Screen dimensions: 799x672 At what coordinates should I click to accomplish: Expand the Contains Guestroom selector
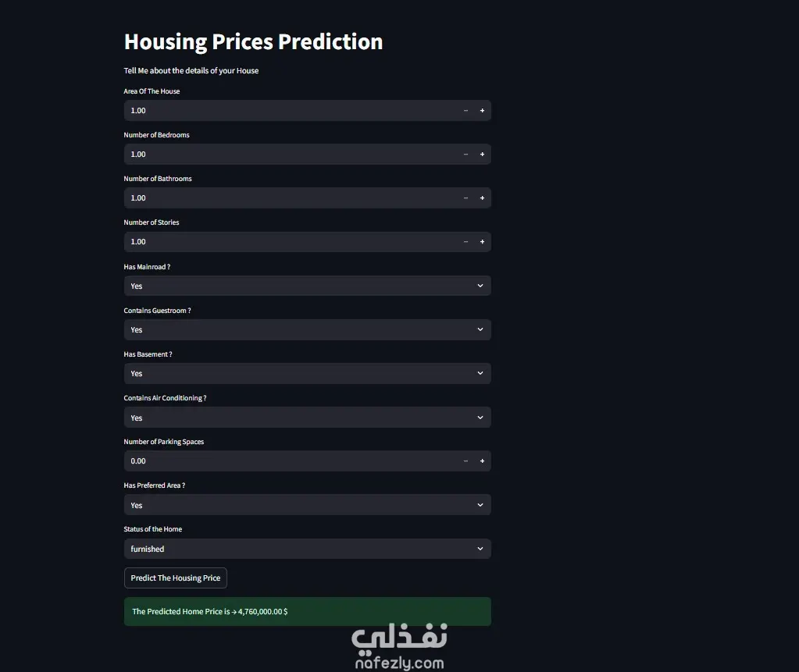pyautogui.click(x=307, y=330)
